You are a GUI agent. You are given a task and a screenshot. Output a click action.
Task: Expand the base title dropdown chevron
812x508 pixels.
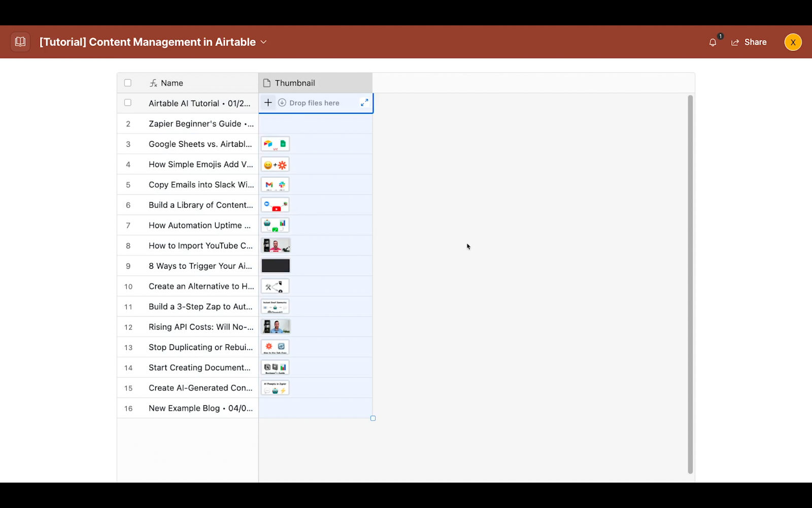pos(263,42)
